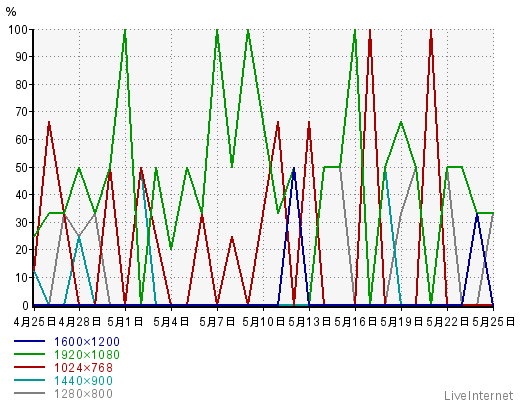Screen dimensions: 520x405
Task: Click the % unit label above axis
Action: [11, 12]
